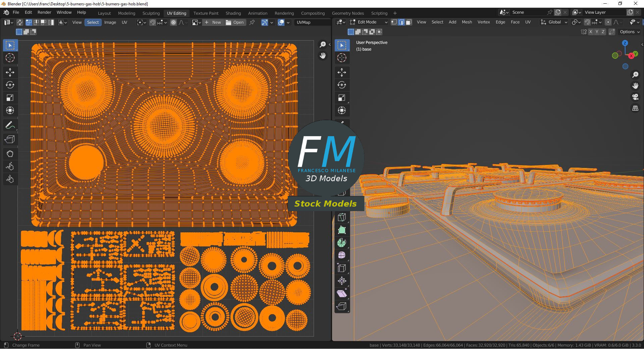Select the 3D viewport Rip Region tool
Viewport: 644px width, 349px height.
342,306
